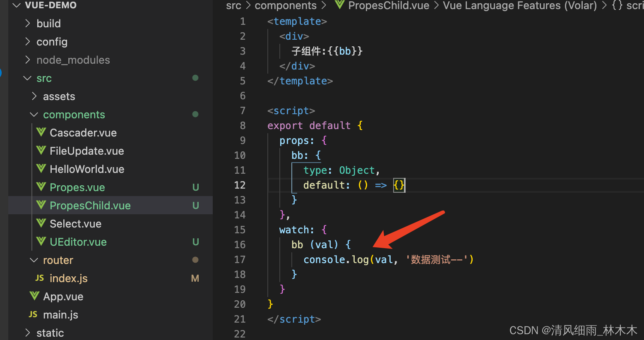Collapse the src folder chevron
644x340 pixels.
click(x=27, y=78)
